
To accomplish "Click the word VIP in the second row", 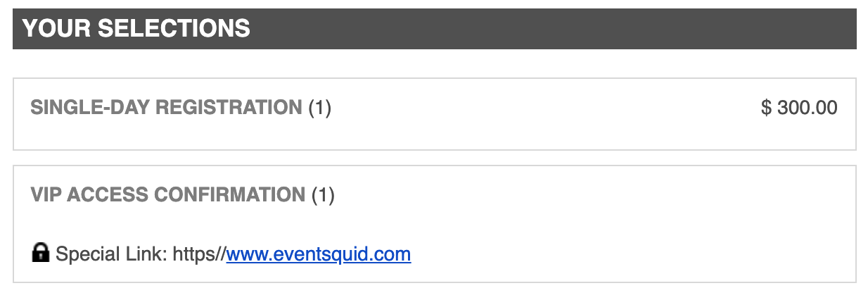I will [46, 195].
